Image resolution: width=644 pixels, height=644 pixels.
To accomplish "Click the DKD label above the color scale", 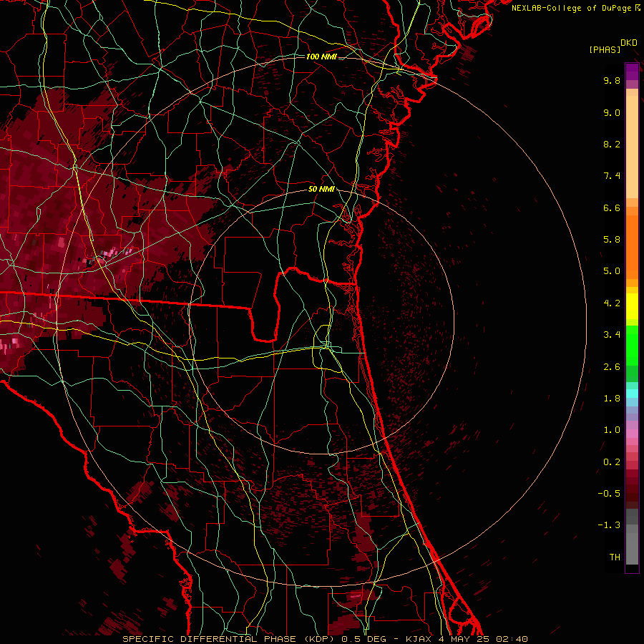I will 629,43.
